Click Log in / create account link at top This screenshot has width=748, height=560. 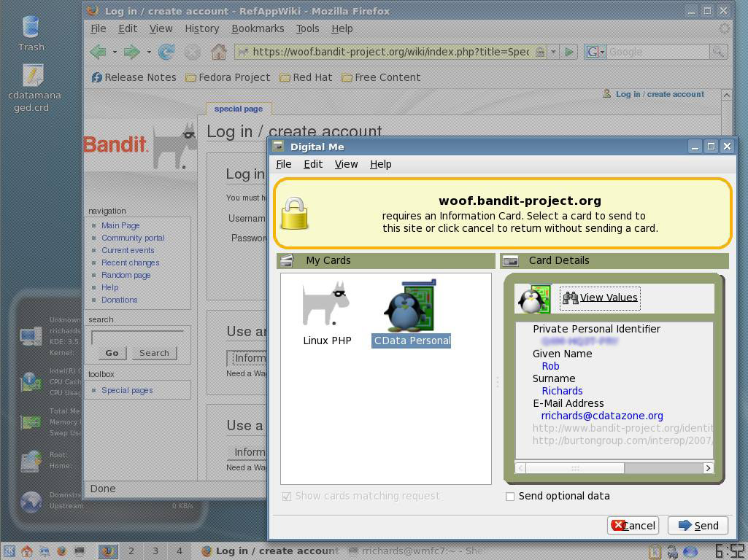pyautogui.click(x=660, y=94)
